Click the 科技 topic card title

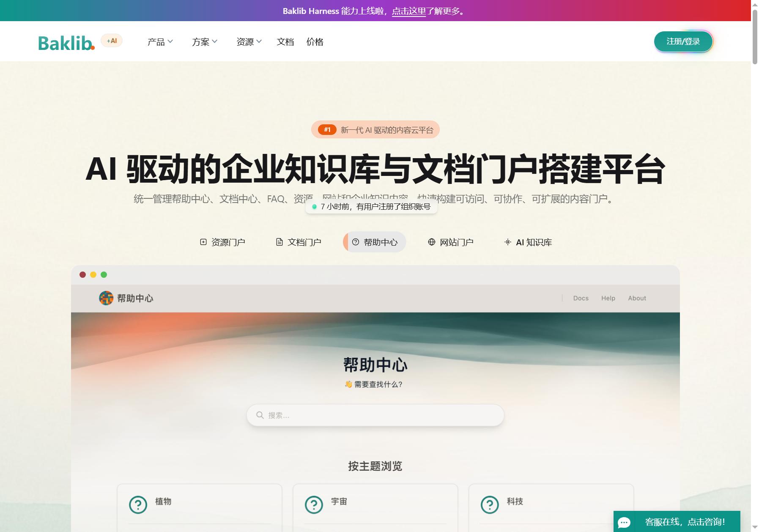click(x=515, y=501)
